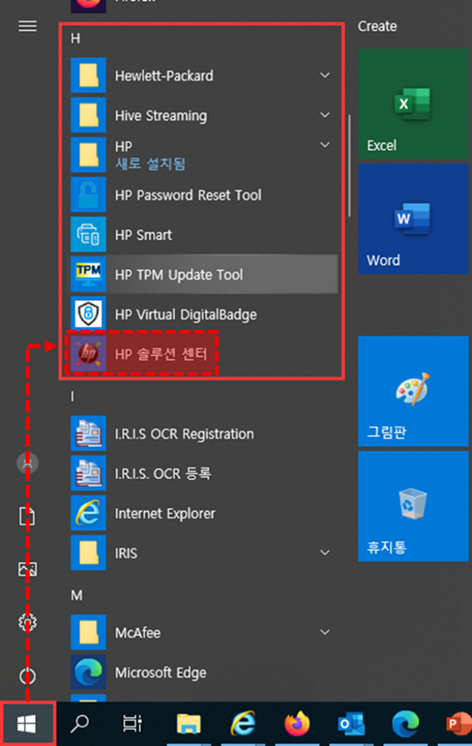Open Outlook on the taskbar

coord(351,724)
